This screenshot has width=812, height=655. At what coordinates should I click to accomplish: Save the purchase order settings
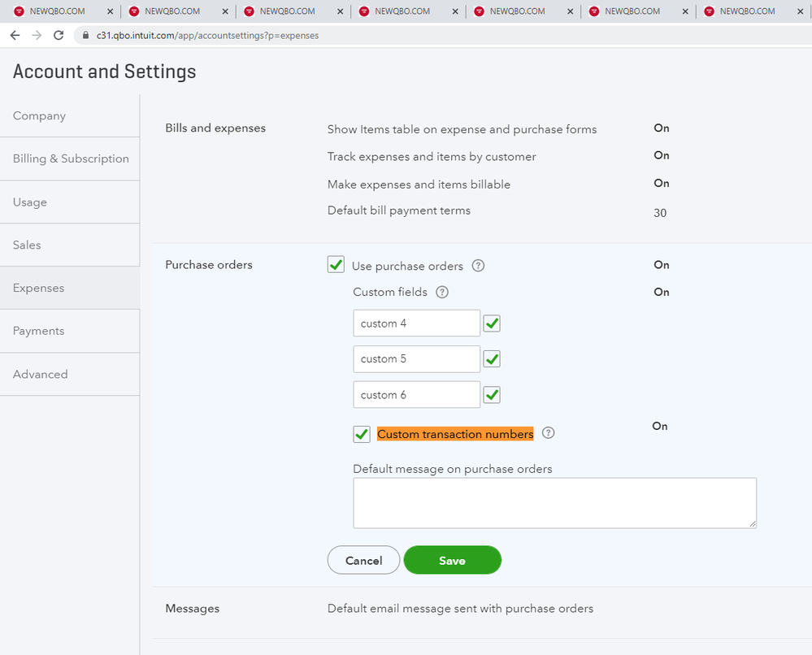[452, 560]
